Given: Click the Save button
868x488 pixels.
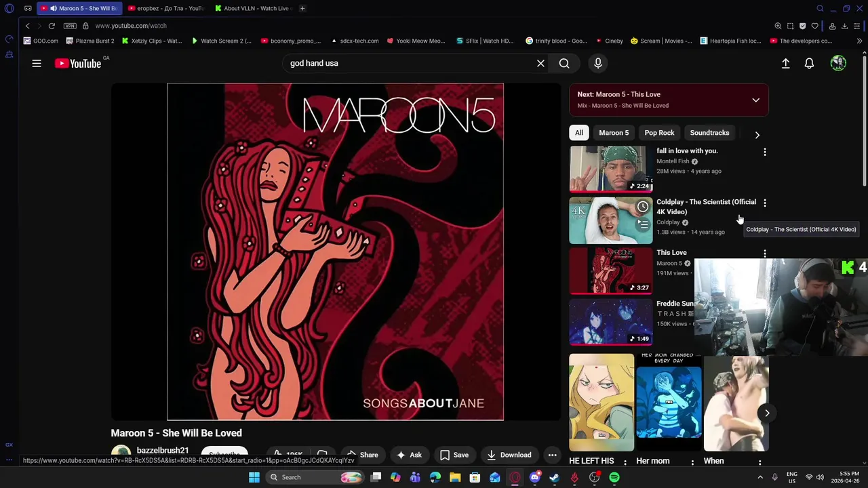Looking at the screenshot, I should 454,455.
